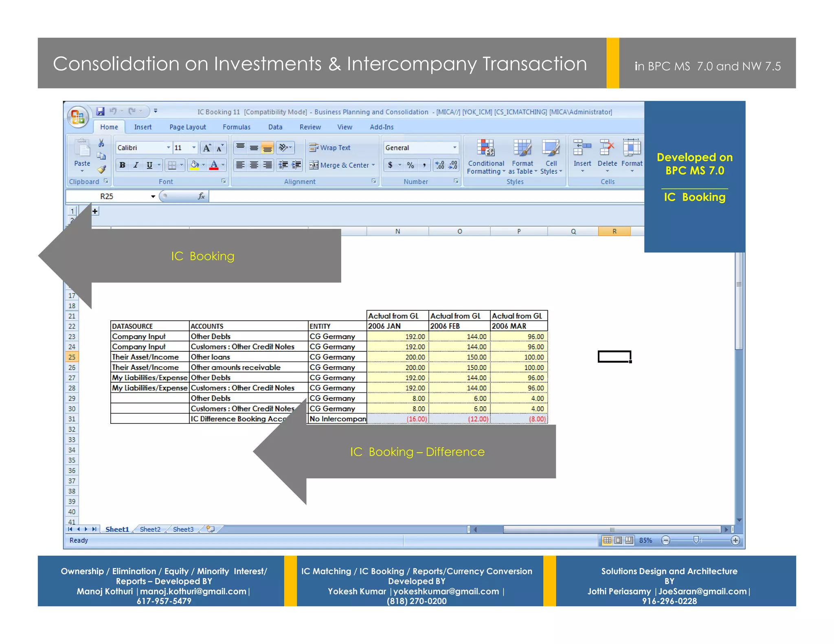This screenshot has width=834, height=644.
Task: Set Middle Align vertical alignment
Action: pyautogui.click(x=254, y=147)
